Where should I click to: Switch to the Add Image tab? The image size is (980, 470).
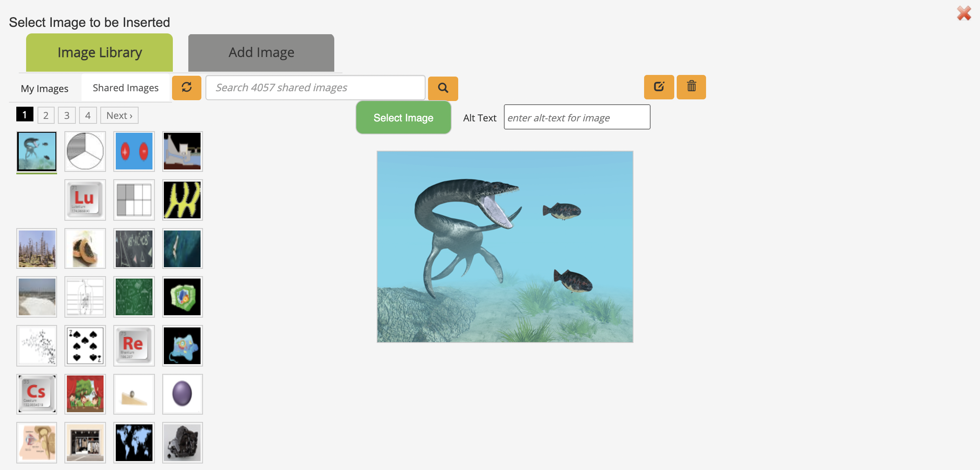pos(261,53)
